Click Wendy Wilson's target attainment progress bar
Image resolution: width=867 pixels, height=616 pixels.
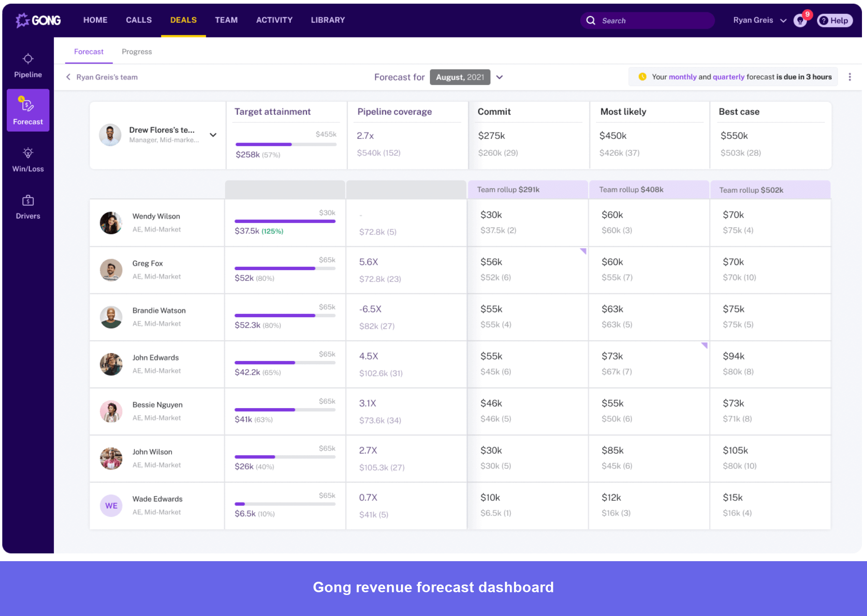(x=284, y=221)
